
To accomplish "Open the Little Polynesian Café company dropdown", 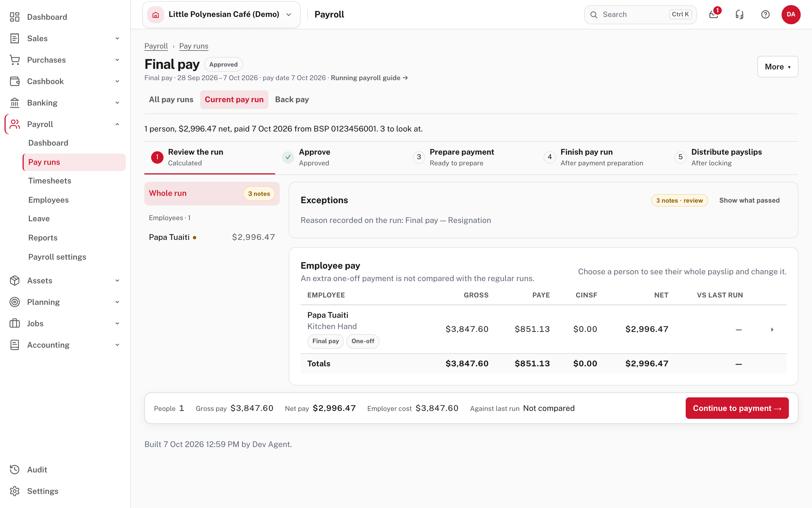I will coord(221,14).
